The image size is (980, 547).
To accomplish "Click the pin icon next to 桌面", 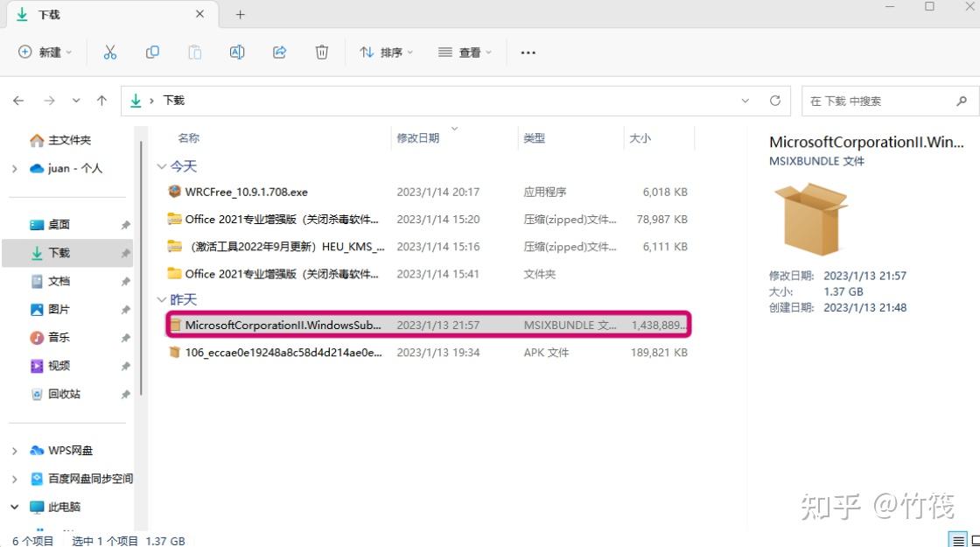I will [x=125, y=224].
